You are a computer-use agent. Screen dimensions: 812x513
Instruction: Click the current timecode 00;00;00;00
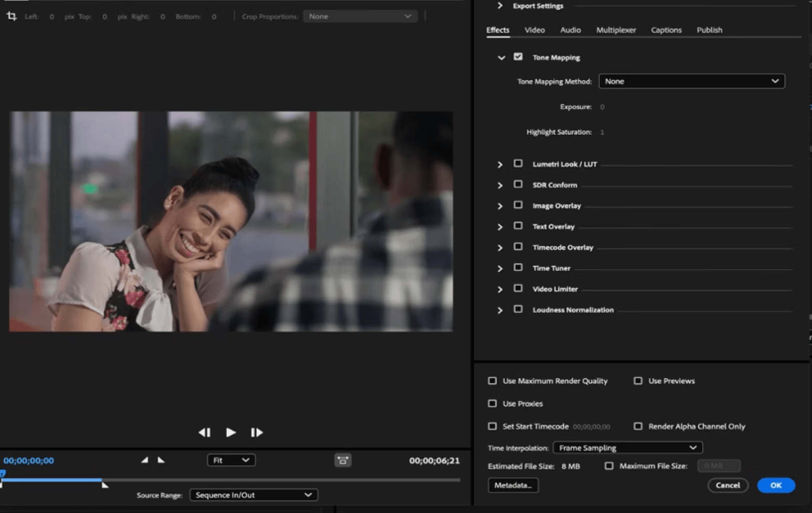[29, 460]
